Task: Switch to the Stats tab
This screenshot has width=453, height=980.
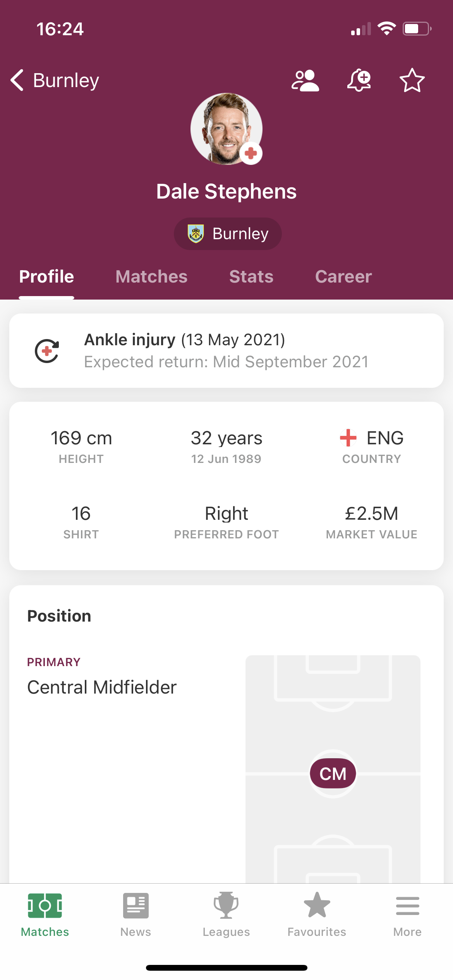Action: click(251, 276)
